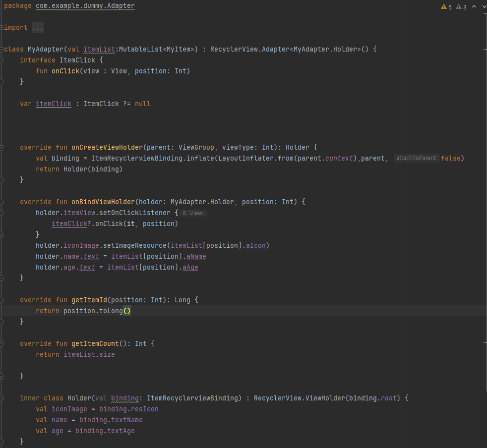The image size is (487, 448).
Task: Click the getItemCount function name
Action: [95, 344]
